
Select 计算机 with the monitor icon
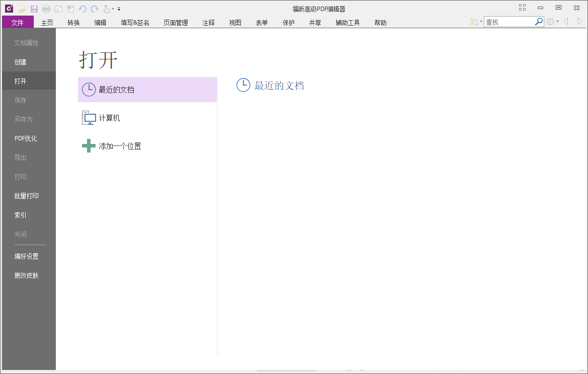coord(109,118)
